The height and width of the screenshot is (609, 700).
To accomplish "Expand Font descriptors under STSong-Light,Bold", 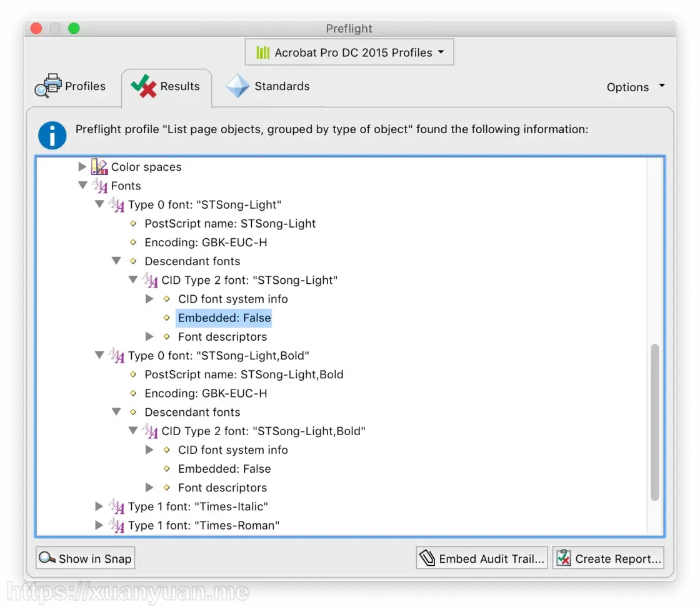I will point(149,487).
